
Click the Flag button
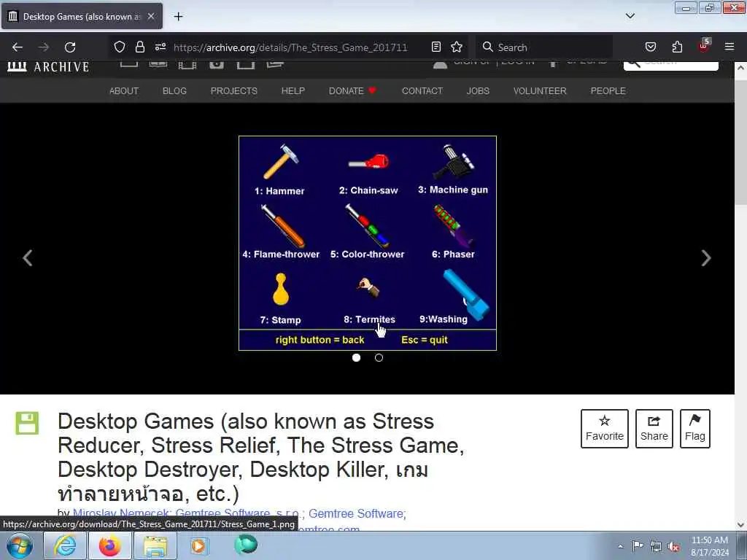(x=694, y=429)
